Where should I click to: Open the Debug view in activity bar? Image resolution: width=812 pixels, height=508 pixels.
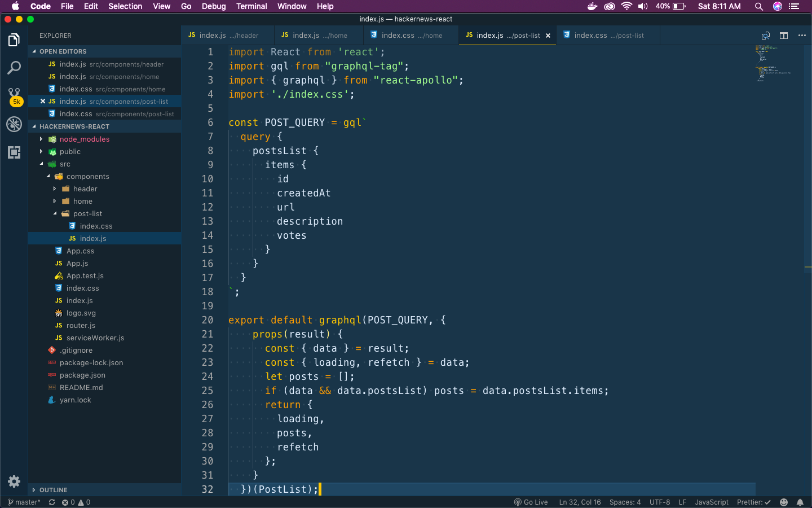click(14, 124)
